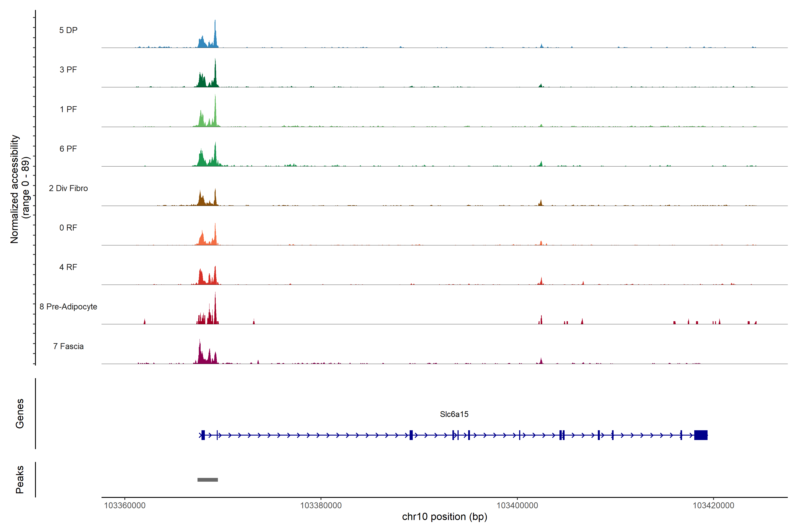The height and width of the screenshot is (532, 798).
Task: Click the 4 RF track label
Action: point(68,267)
